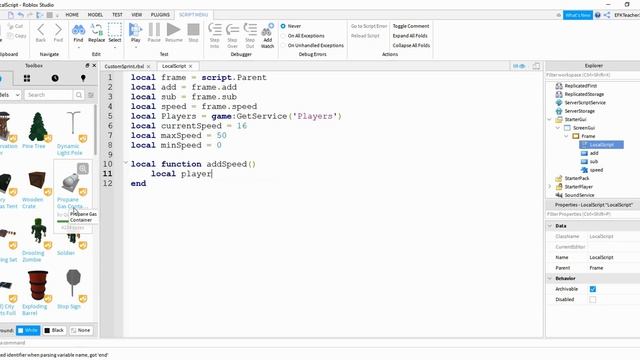Click the Filter Properties field
The image size is (640, 360).
pos(593,214)
